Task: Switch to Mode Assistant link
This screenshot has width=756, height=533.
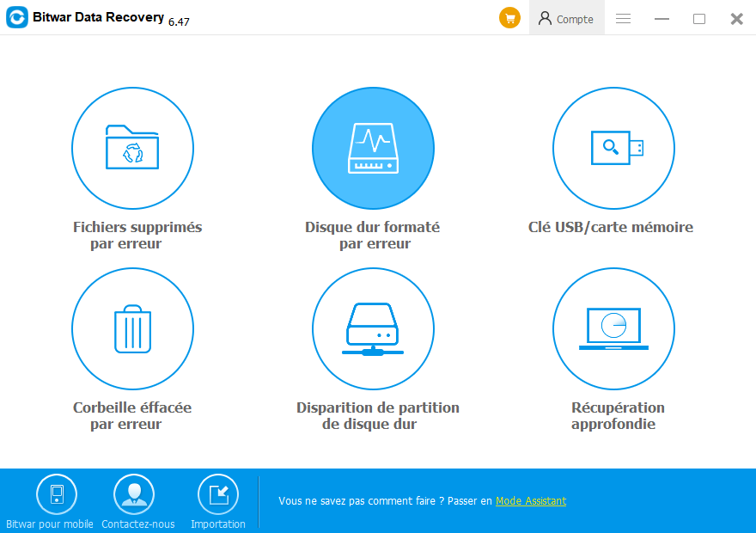Action: [x=531, y=500]
